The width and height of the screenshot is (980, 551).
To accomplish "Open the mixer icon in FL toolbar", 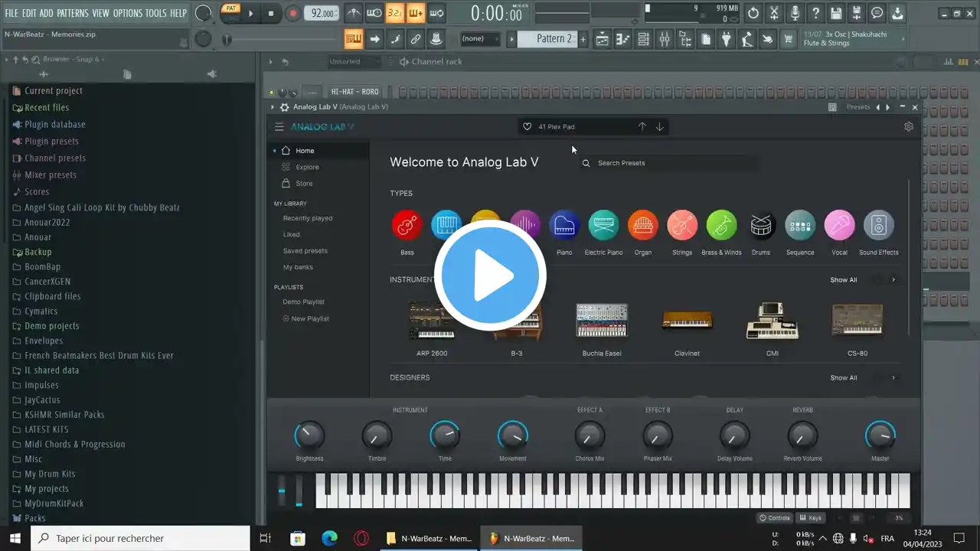I will [x=664, y=39].
